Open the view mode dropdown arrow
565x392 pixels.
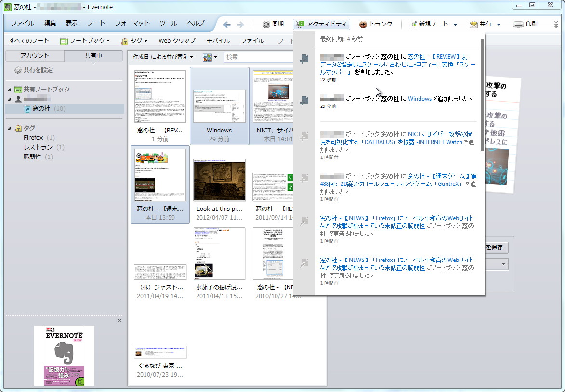214,57
